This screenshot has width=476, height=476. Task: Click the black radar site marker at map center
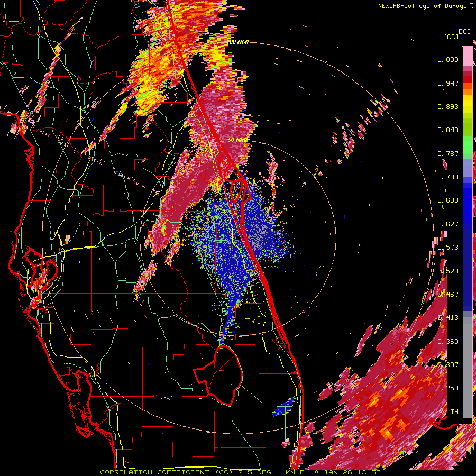point(237,239)
